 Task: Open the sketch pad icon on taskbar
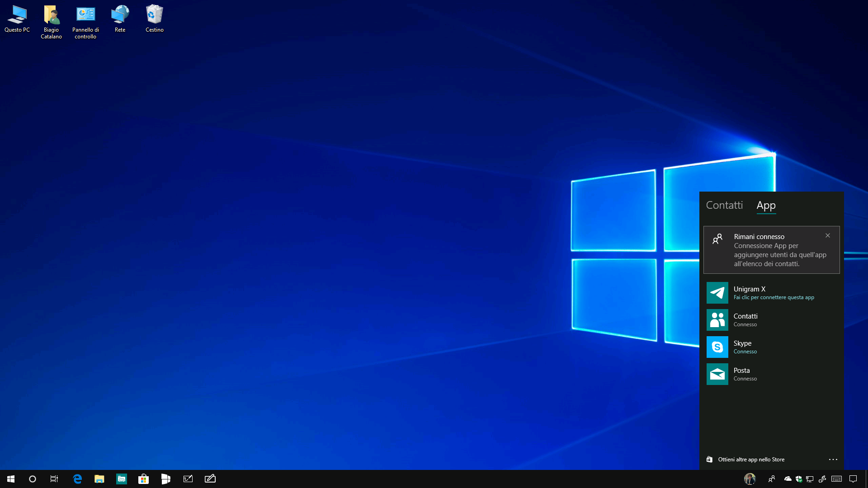coord(188,479)
